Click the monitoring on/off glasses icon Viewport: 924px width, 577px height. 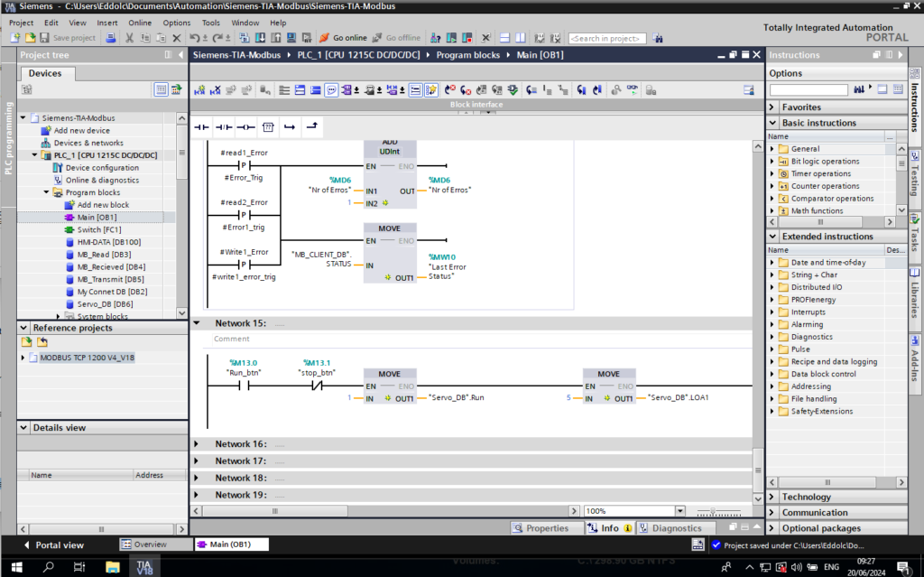pyautogui.click(x=633, y=90)
